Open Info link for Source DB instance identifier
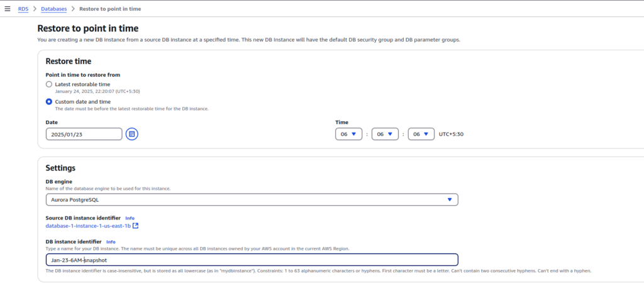644x283 pixels. click(x=130, y=218)
